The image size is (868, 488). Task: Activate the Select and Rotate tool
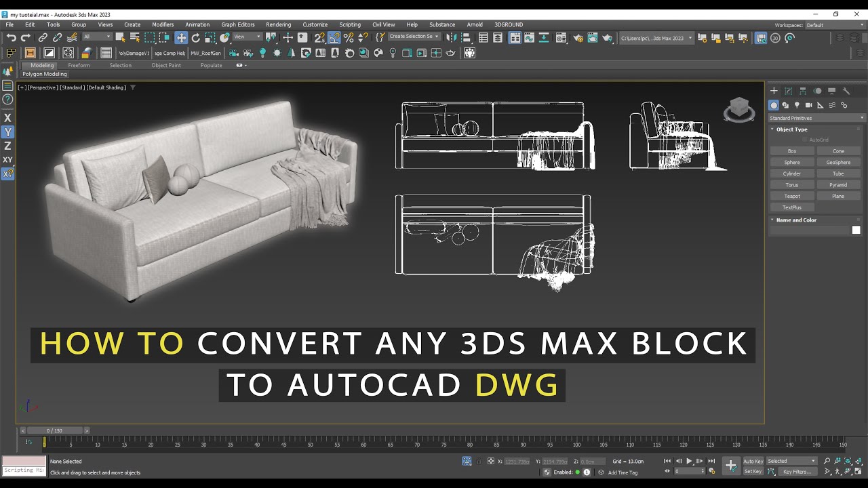pyautogui.click(x=196, y=38)
